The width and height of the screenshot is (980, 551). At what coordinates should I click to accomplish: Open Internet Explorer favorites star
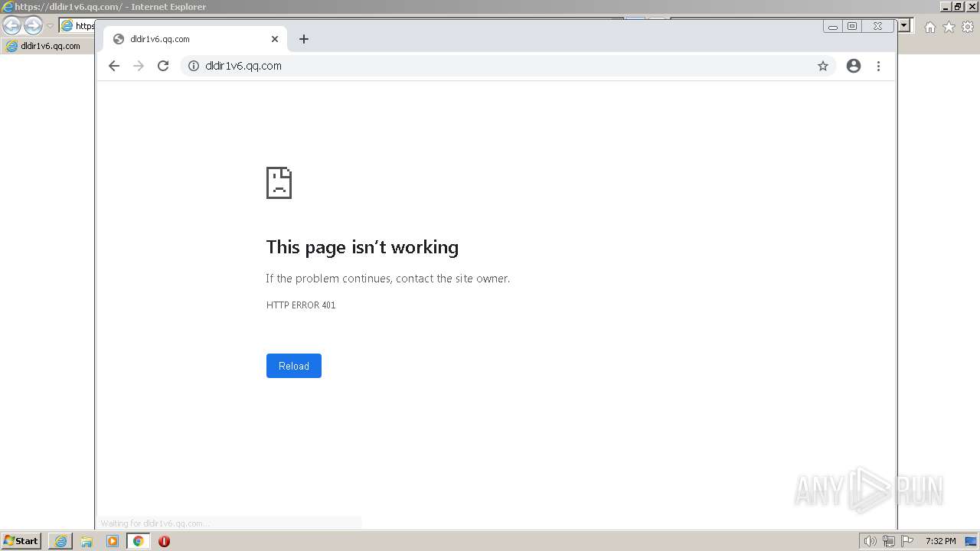tap(949, 27)
